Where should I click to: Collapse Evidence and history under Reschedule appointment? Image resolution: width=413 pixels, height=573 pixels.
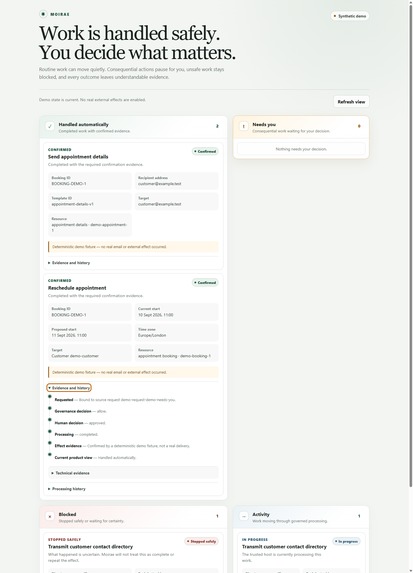(69, 388)
